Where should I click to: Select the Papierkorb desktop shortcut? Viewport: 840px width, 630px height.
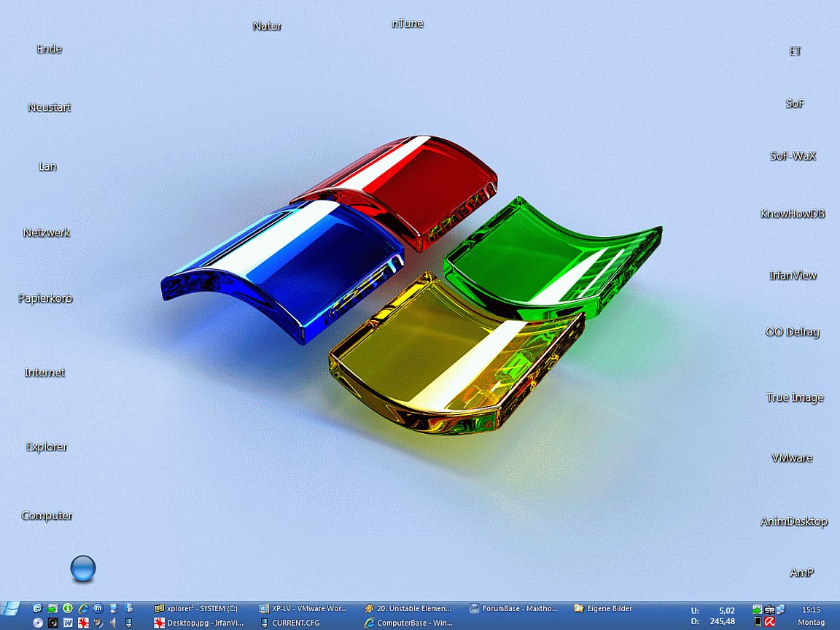pos(45,297)
